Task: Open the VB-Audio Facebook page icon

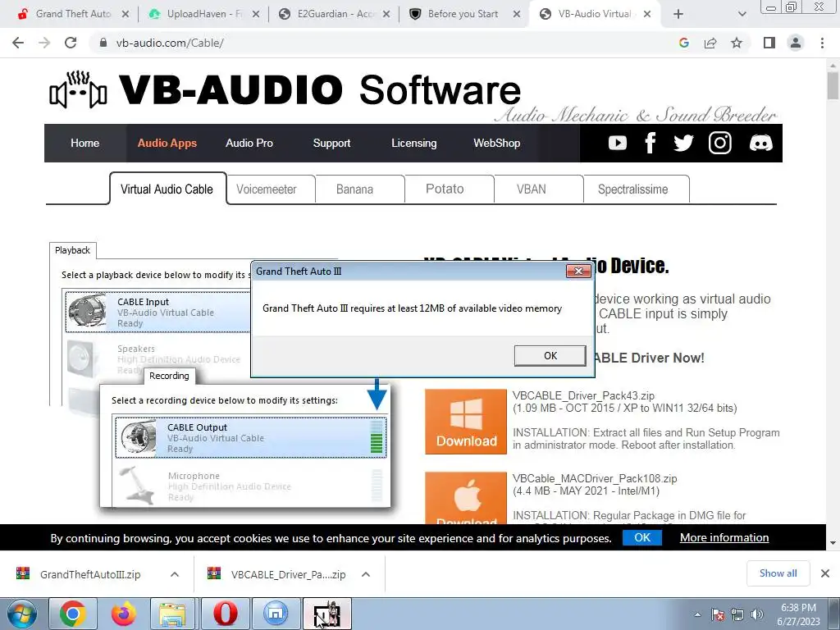Action: tap(650, 143)
